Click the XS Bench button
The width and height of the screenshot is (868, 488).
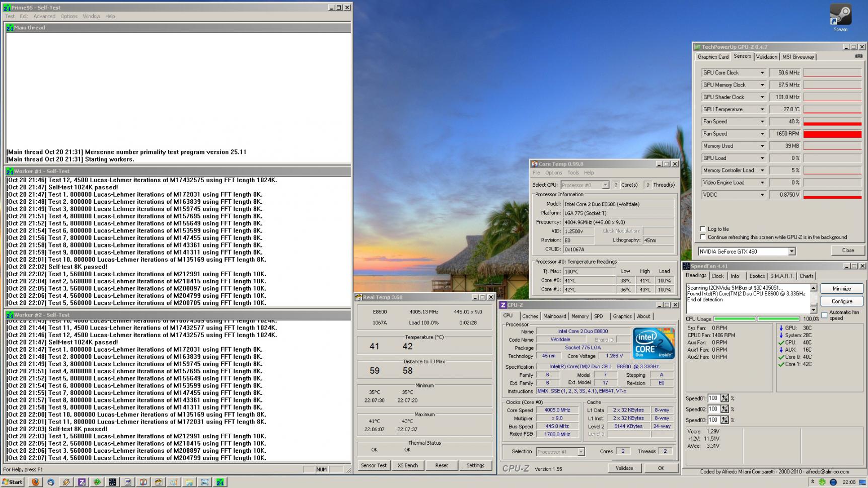[x=408, y=465]
